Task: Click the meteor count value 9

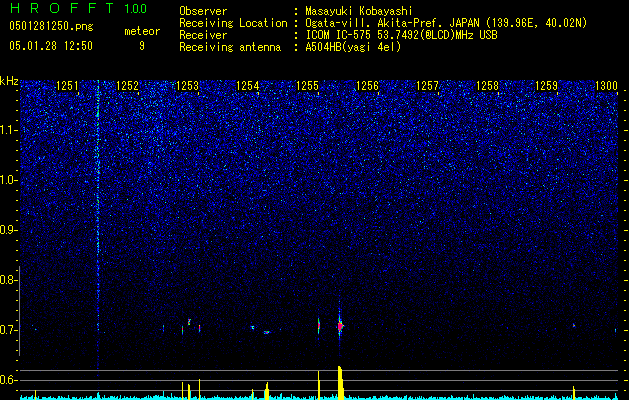Action: click(142, 46)
